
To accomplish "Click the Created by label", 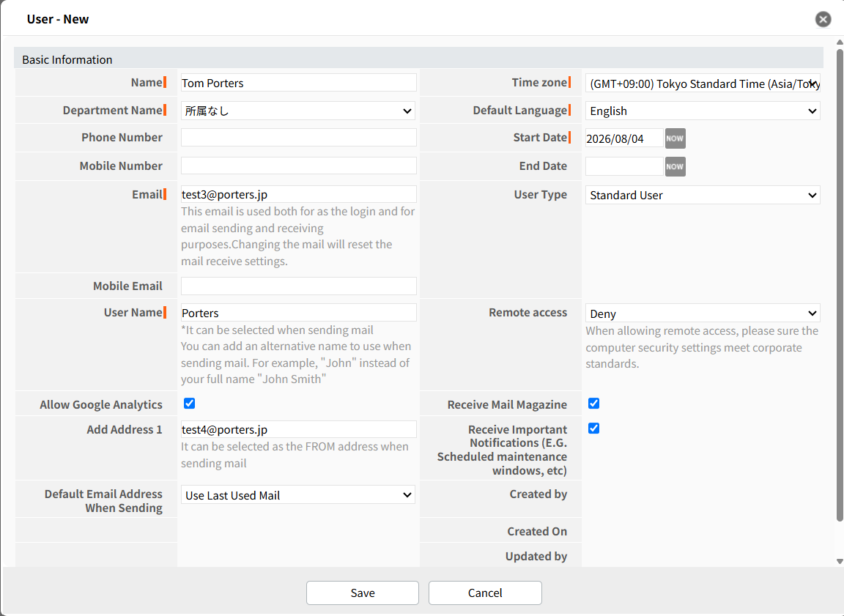I will tap(538, 494).
